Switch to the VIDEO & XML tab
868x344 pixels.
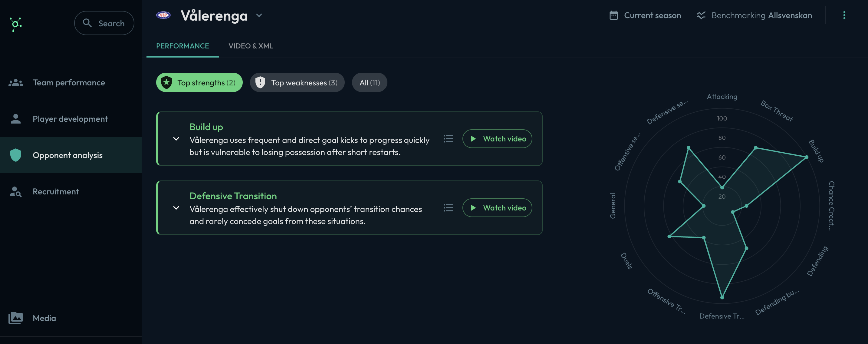point(251,46)
